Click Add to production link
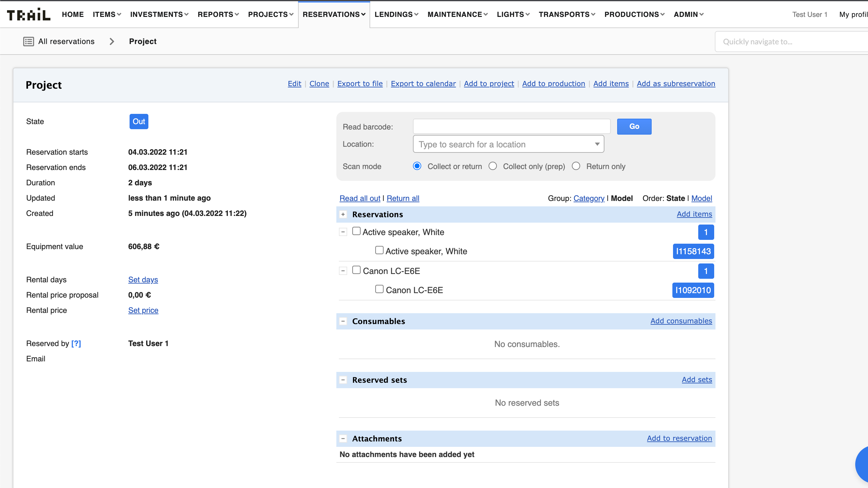 point(554,84)
